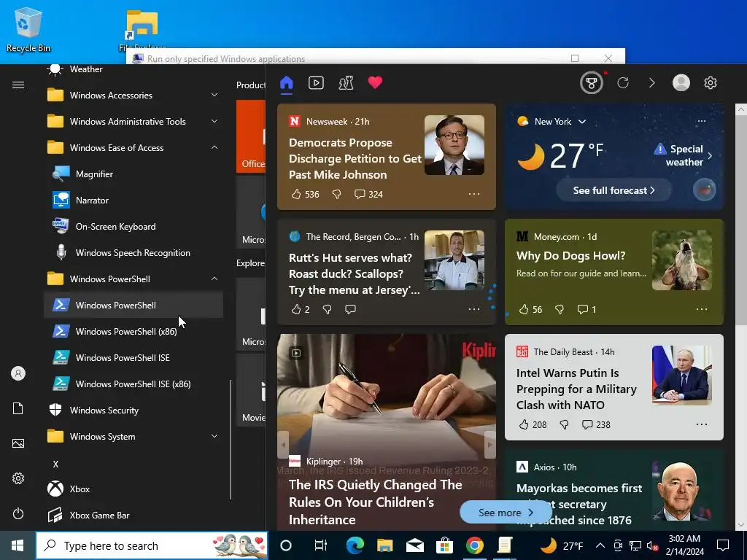Collapse the Windows Ease of Access folder
Viewport: 747px width, 560px height.
[x=133, y=147]
